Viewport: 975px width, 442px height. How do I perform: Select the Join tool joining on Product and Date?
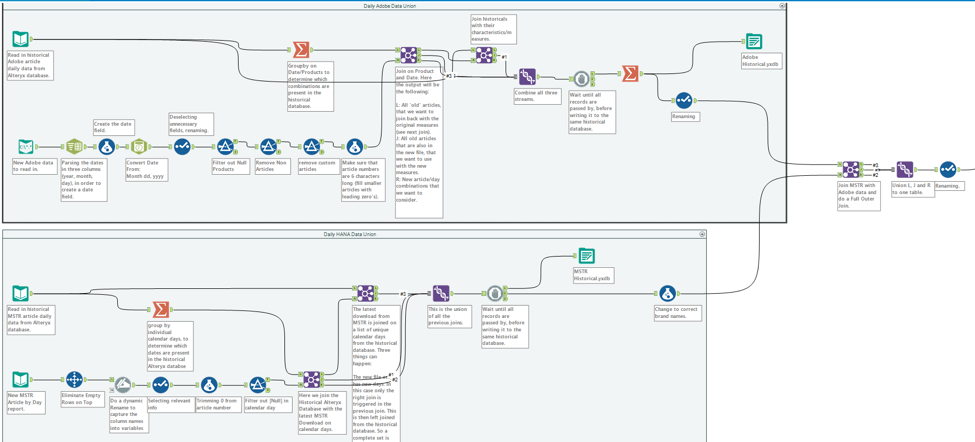(x=409, y=55)
